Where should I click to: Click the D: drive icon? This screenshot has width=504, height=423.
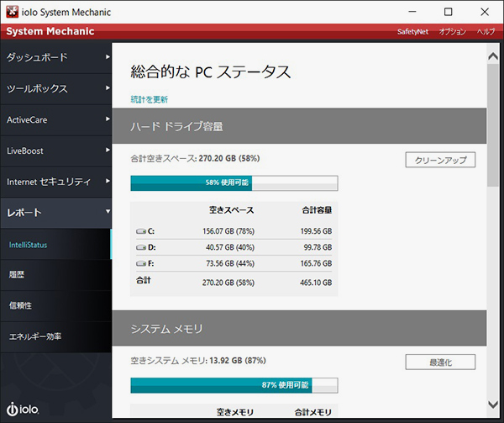point(141,247)
